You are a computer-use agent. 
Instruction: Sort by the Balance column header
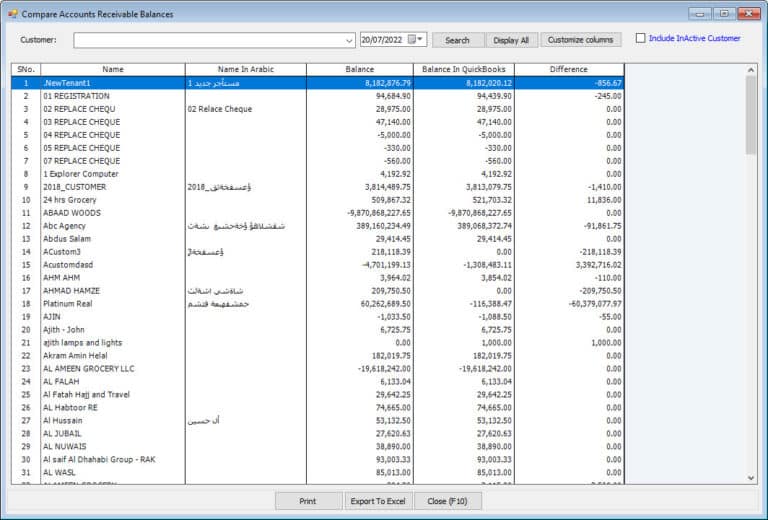(x=359, y=69)
